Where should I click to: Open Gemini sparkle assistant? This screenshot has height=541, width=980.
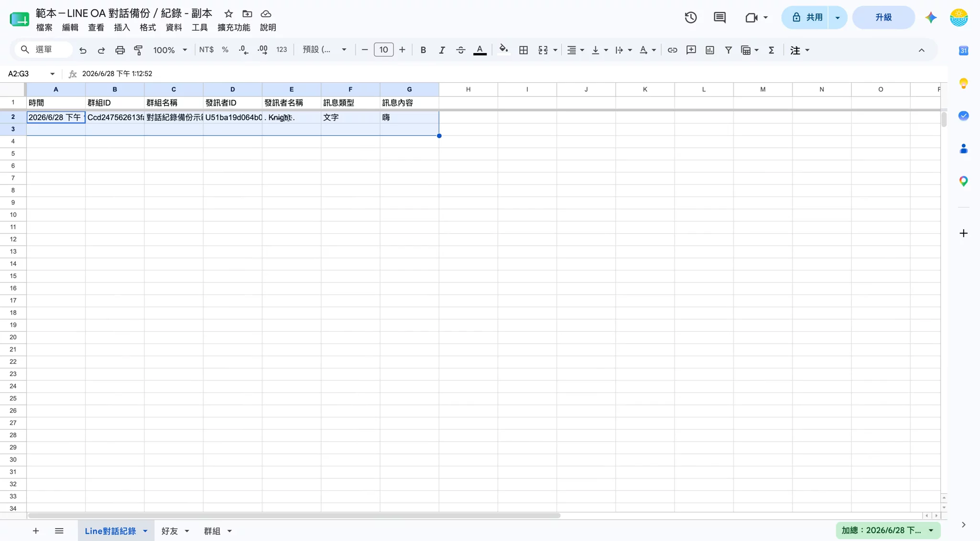pos(930,18)
